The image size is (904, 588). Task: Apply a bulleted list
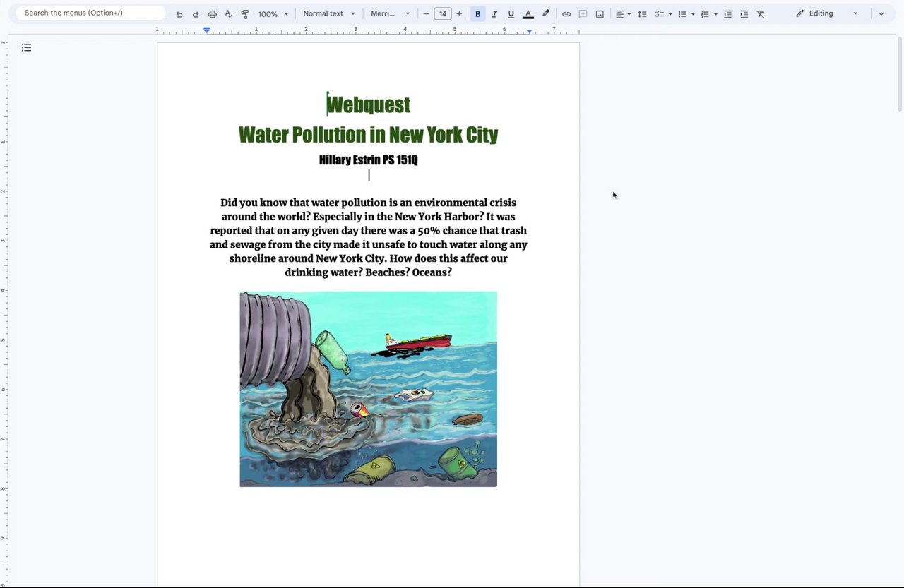click(682, 14)
